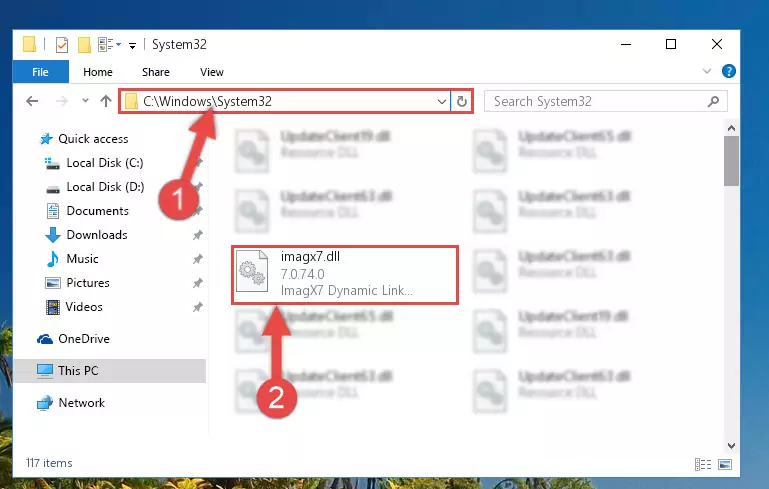Viewport: 769px width, 489px height.
Task: Refresh the System32 folder view
Action: pos(461,102)
